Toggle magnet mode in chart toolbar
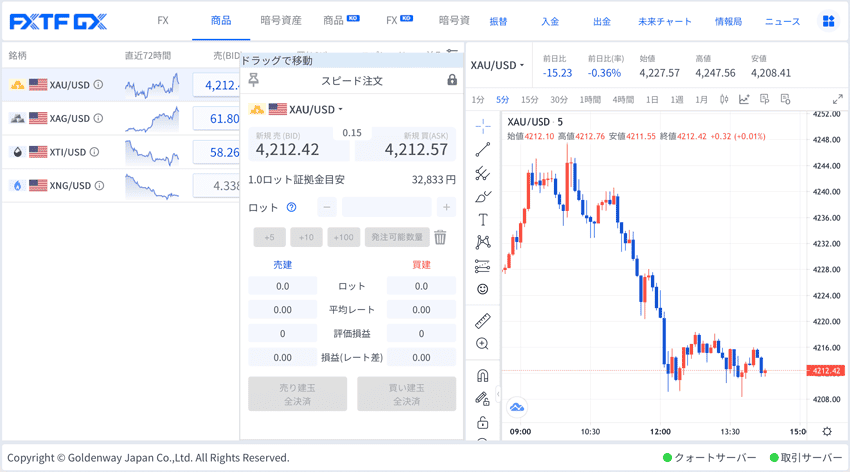The image size is (850, 472). point(483,376)
